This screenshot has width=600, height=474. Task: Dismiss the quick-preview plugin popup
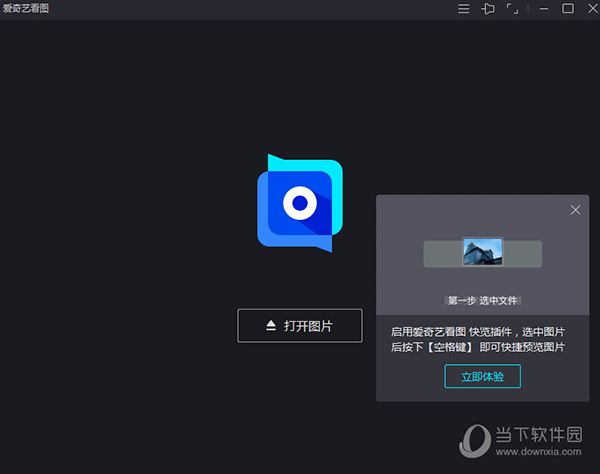coord(575,210)
